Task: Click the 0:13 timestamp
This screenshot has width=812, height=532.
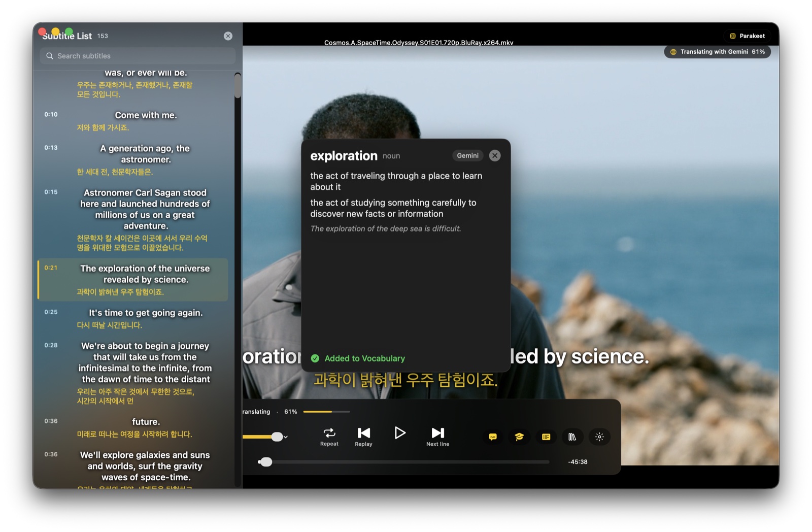Action: (51, 148)
